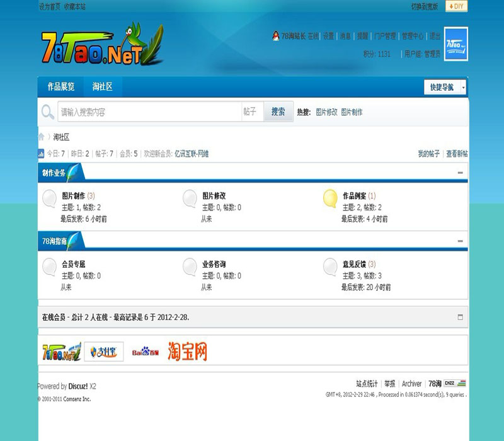Open the 业务咨询 forum title

[x=214, y=264]
